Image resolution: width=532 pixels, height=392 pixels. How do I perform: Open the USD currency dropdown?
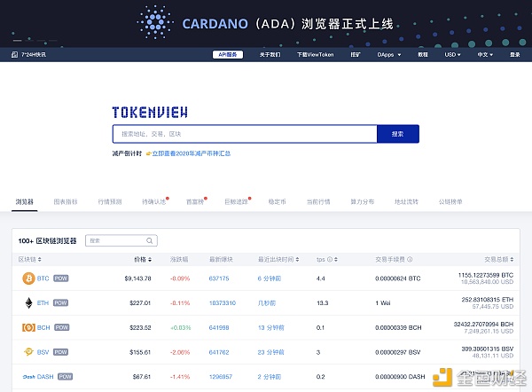pyautogui.click(x=452, y=55)
